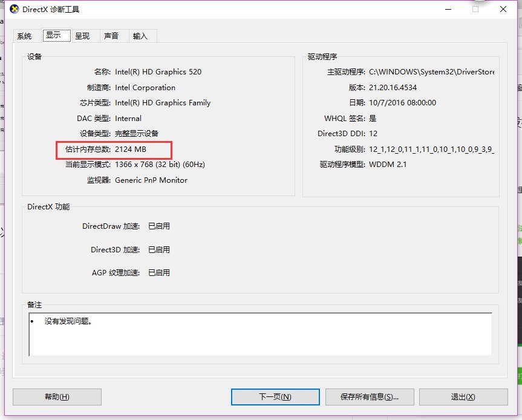Viewport: 522px width, 420px height.
Task: Click the DAC type value Internal
Action: pos(128,118)
